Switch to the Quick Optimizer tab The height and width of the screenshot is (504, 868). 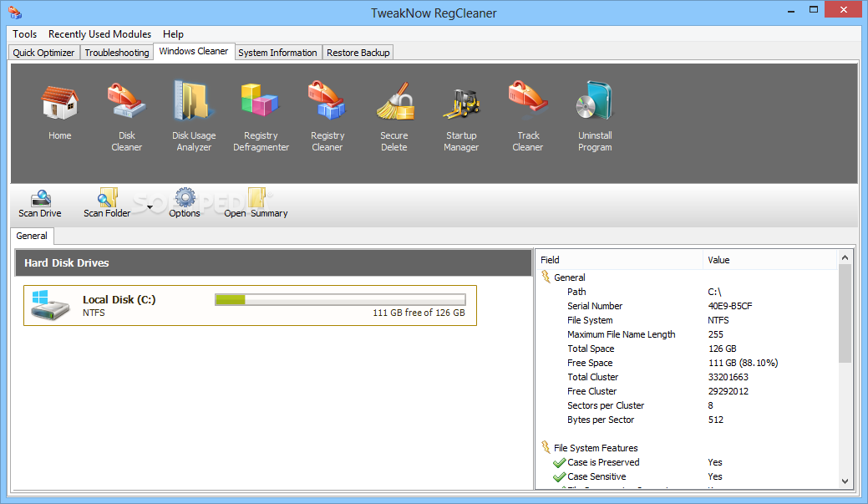(43, 53)
